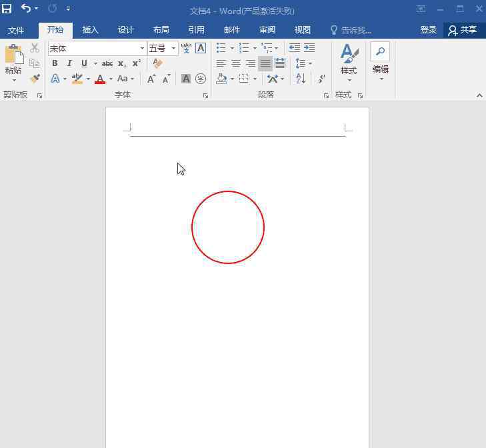Open the 文件 menu
The image size is (486, 448).
[x=16, y=30]
